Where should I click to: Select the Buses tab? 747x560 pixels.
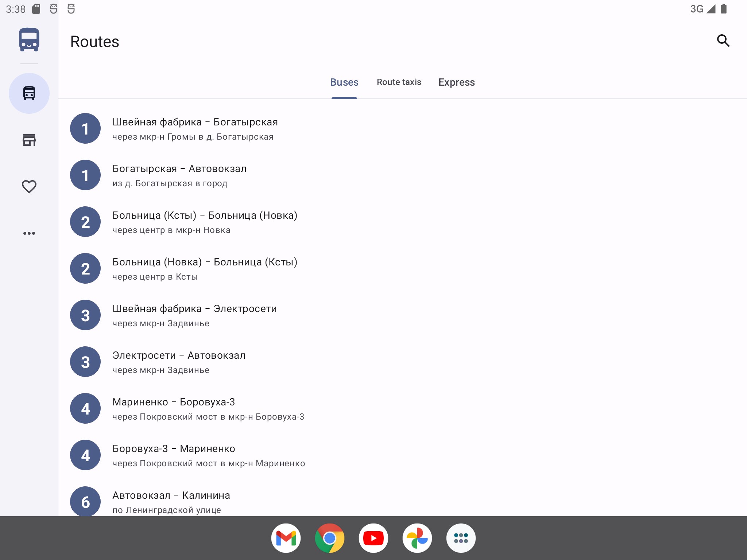(x=344, y=82)
